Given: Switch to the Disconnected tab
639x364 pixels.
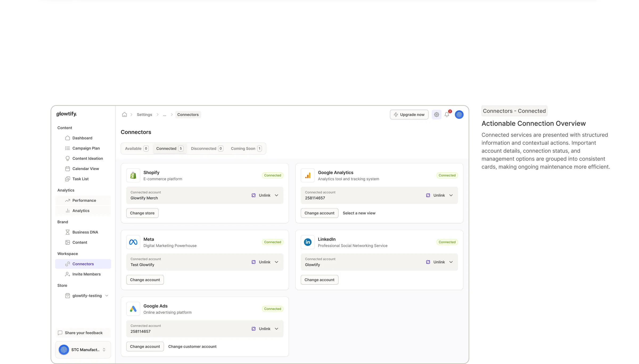Looking at the screenshot, I should [x=207, y=149].
